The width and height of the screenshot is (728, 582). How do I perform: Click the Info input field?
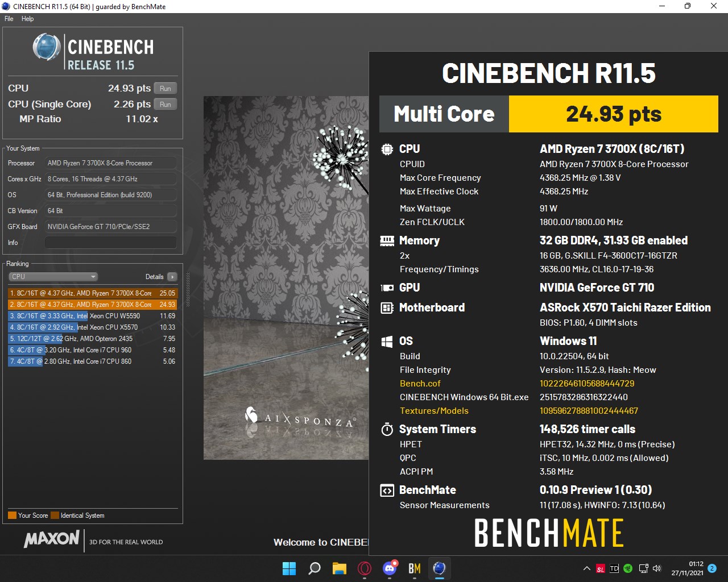(x=110, y=243)
